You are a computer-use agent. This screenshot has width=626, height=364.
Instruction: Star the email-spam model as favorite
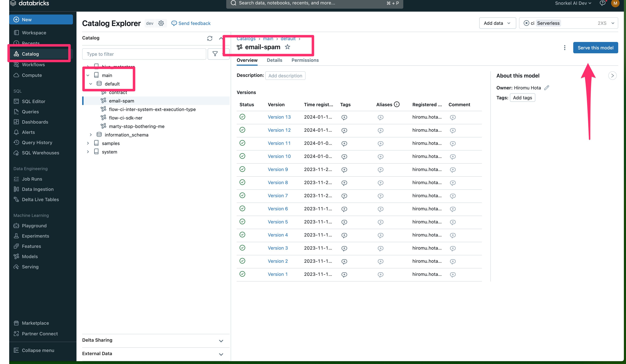287,47
